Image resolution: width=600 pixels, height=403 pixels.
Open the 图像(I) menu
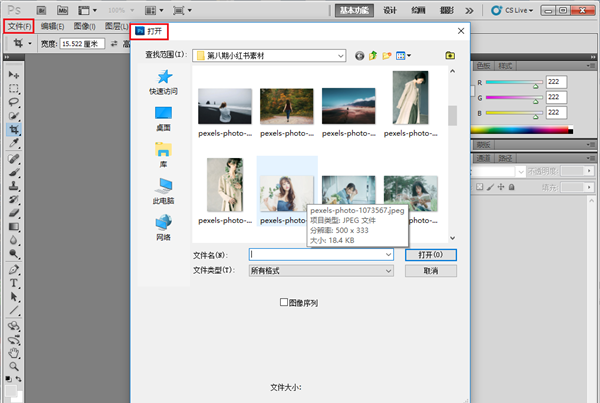pos(85,26)
